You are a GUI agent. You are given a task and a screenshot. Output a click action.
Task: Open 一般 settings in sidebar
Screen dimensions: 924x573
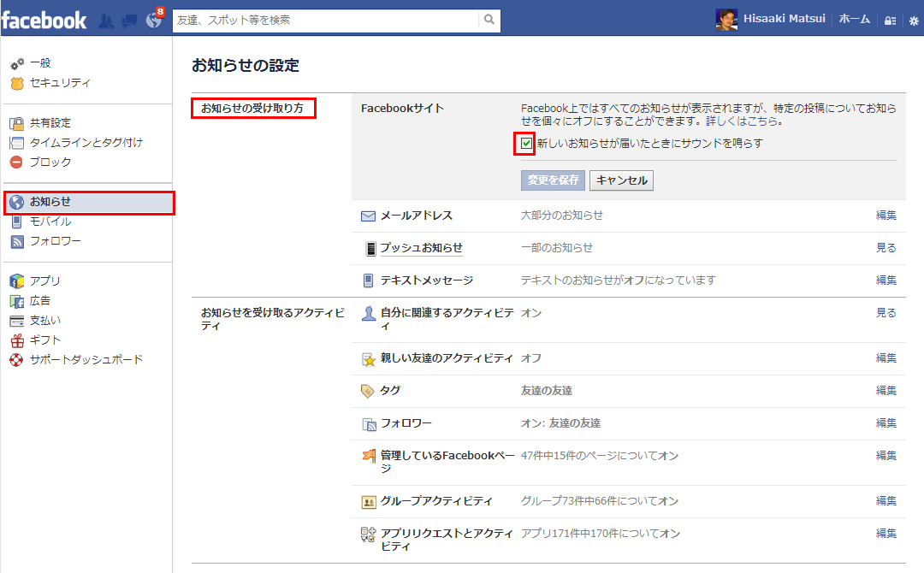41,63
